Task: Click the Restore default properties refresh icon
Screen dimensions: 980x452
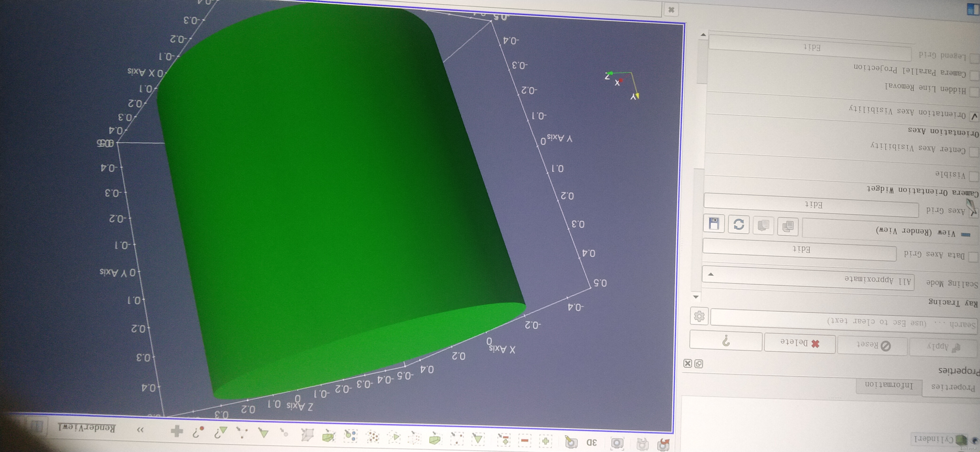Action: [x=739, y=224]
